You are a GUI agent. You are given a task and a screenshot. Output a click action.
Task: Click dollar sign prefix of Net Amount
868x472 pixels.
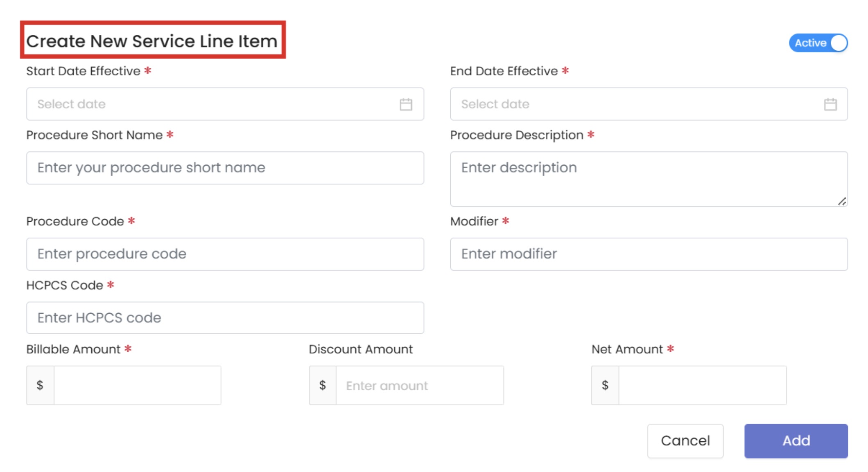(605, 385)
